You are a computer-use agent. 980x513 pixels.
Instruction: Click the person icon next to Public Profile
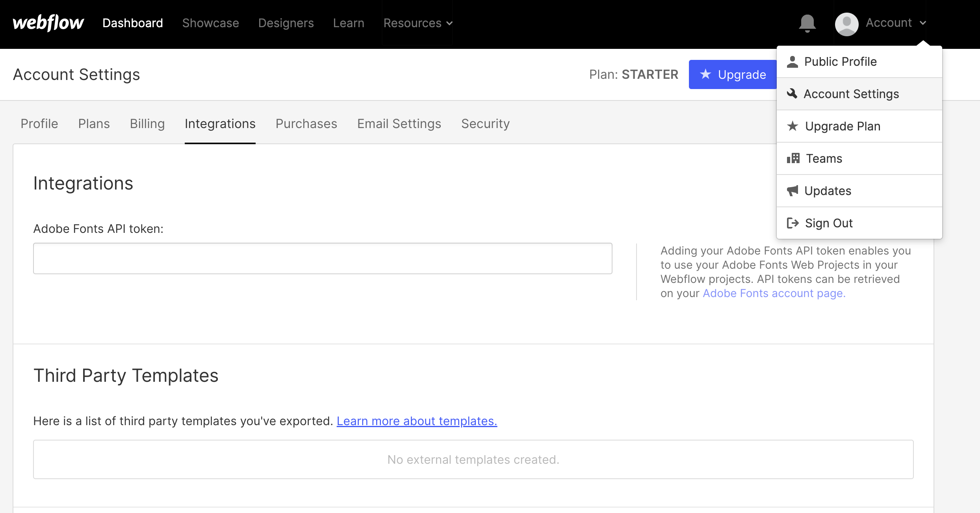[x=792, y=61]
